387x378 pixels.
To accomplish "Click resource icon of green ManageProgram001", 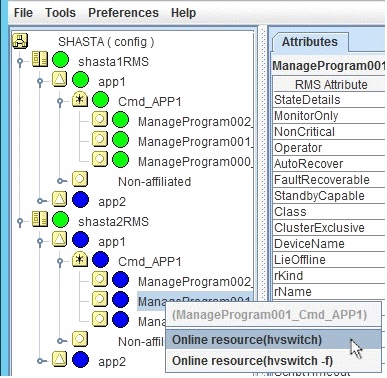I will (100, 140).
